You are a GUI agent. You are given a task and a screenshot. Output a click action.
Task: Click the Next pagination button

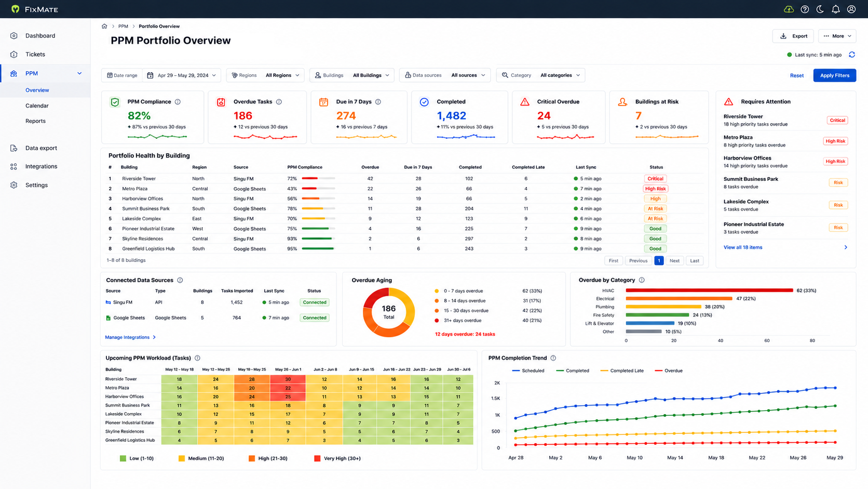pyautogui.click(x=674, y=261)
